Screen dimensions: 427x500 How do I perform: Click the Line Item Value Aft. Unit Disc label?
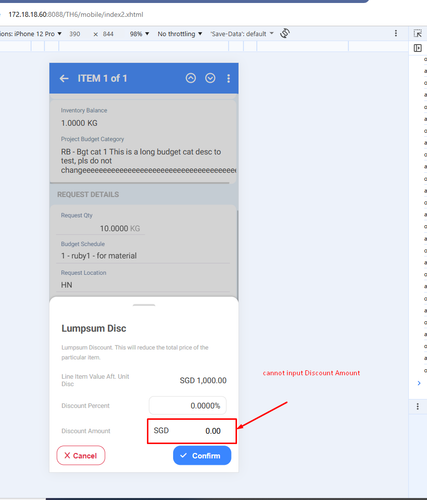pyautogui.click(x=95, y=380)
